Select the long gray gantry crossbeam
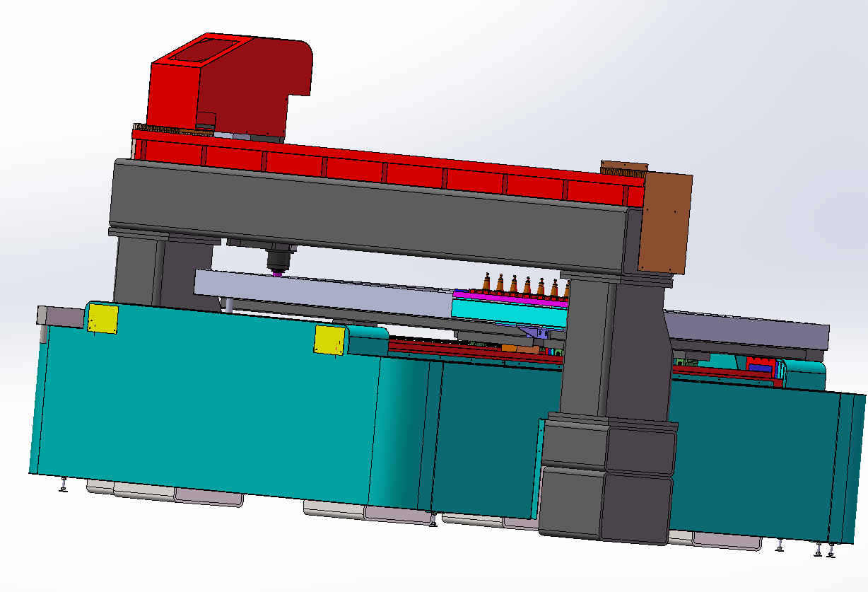This screenshot has height=592, width=868. (368, 216)
